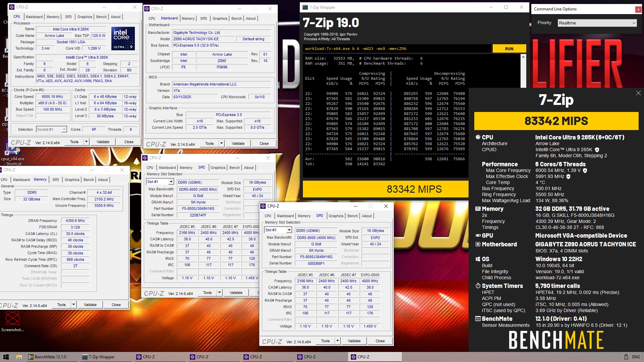644x362 pixels.
Task: Open Graphics tab in Mainboard window
Action: point(220,18)
